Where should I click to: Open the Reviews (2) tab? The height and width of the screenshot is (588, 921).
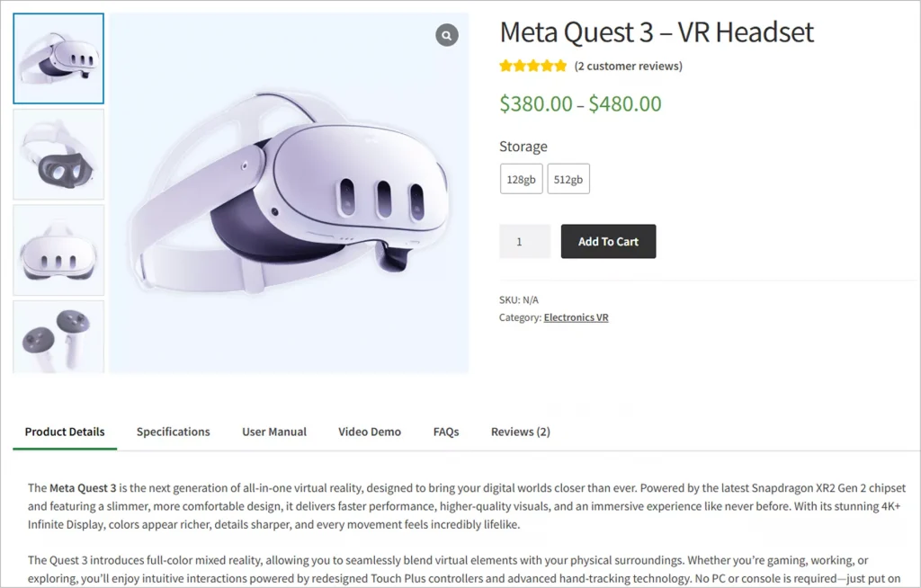click(521, 432)
